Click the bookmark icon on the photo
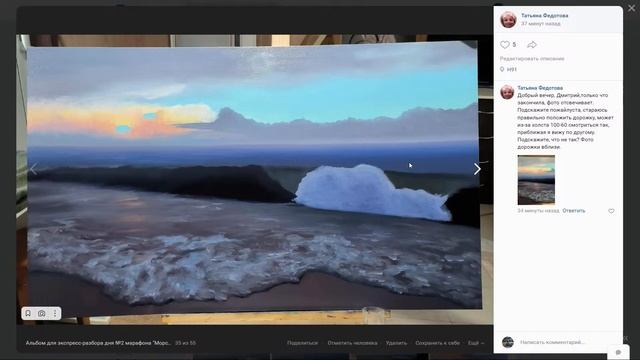Image resolution: width=640 pixels, height=360 pixels. (x=28, y=313)
